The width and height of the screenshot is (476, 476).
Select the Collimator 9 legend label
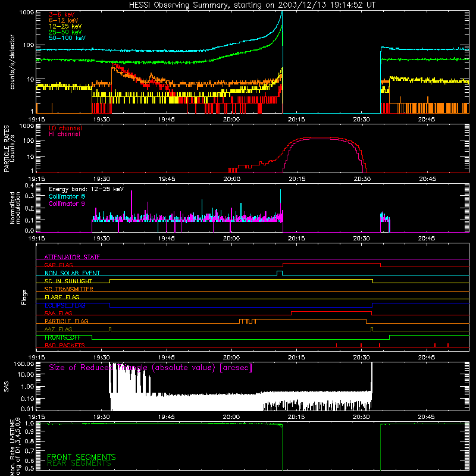(67, 203)
